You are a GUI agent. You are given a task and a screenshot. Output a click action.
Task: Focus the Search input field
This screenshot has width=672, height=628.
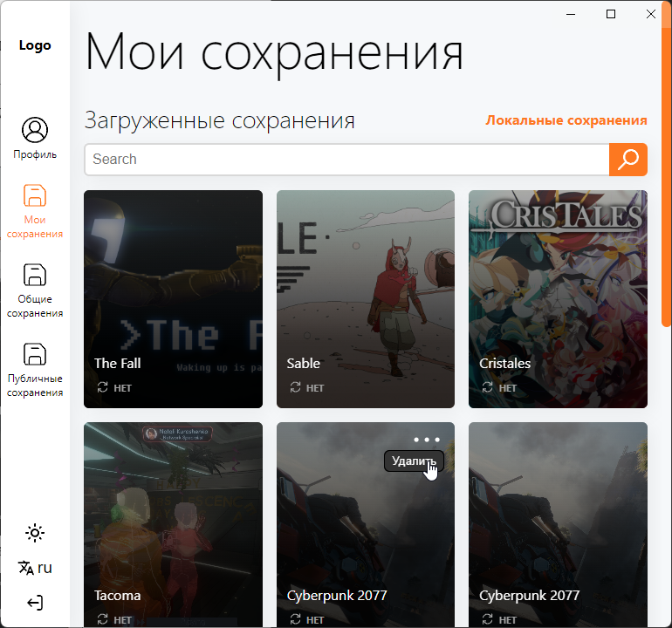pyautogui.click(x=346, y=160)
